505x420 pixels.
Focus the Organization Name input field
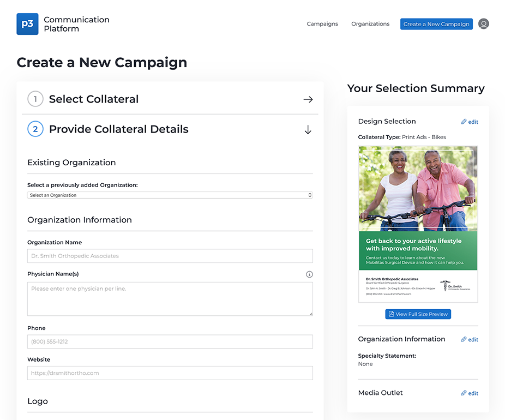(x=170, y=256)
